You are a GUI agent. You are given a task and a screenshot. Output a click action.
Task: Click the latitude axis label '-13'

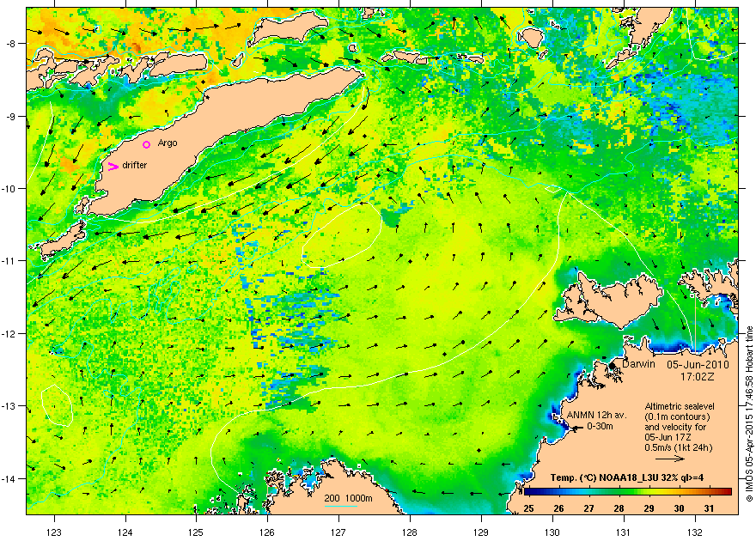pos(10,405)
